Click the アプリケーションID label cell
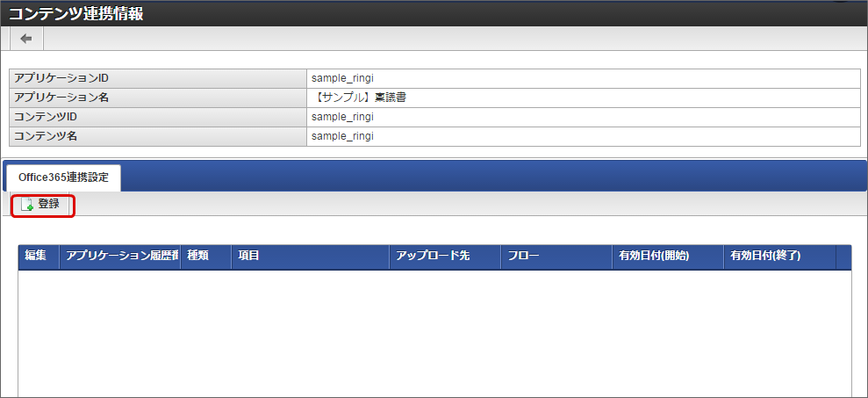This screenshot has width=868, height=398. (158, 78)
